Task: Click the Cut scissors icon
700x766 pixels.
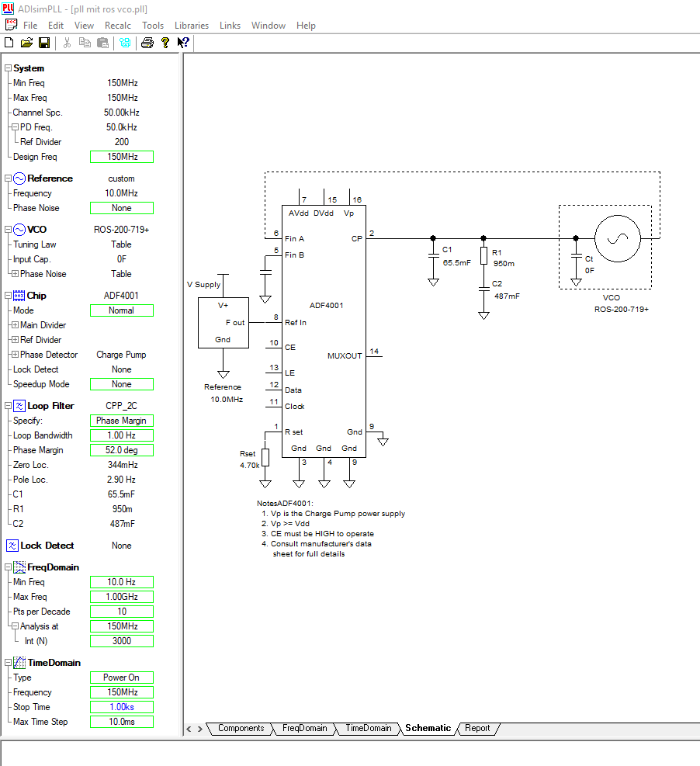Action: point(67,43)
